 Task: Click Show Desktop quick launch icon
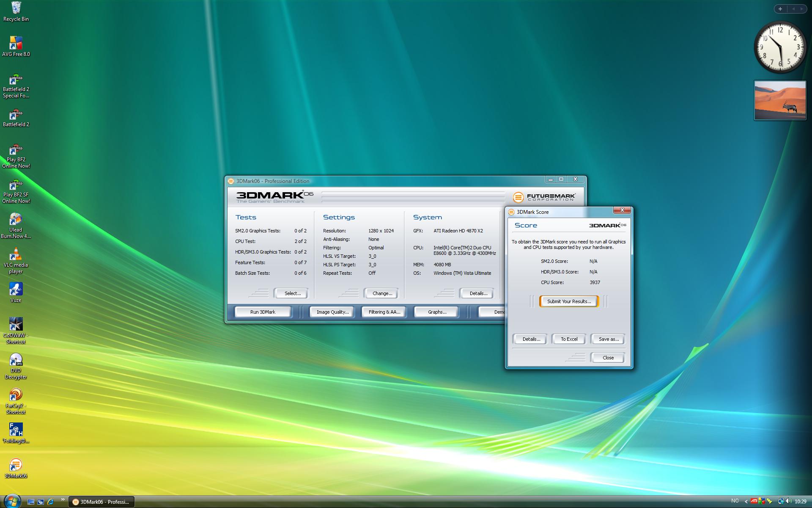coord(31,502)
